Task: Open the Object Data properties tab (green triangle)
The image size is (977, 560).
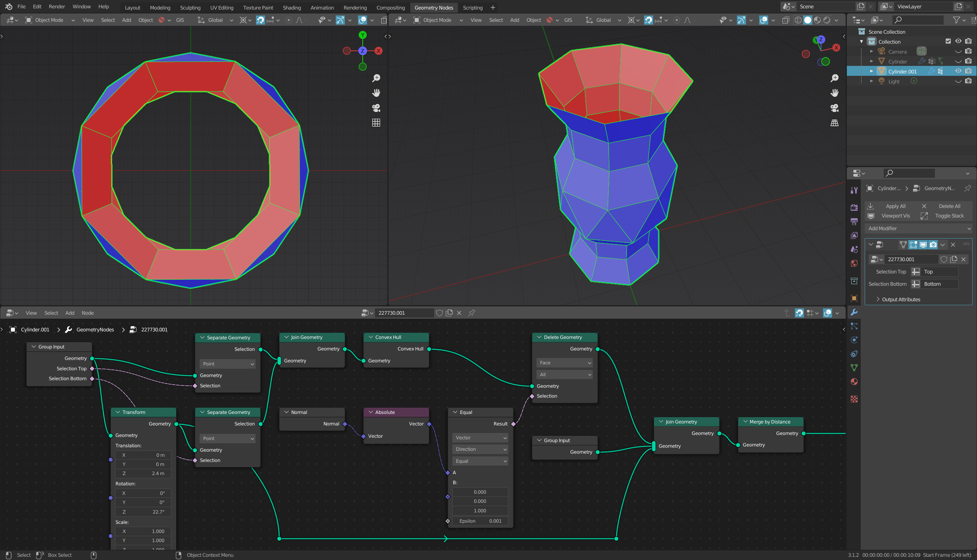Action: coord(854,368)
